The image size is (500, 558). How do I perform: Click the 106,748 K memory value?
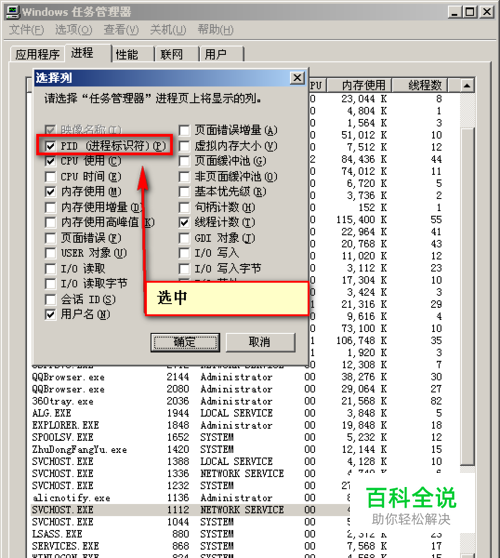[362, 341]
